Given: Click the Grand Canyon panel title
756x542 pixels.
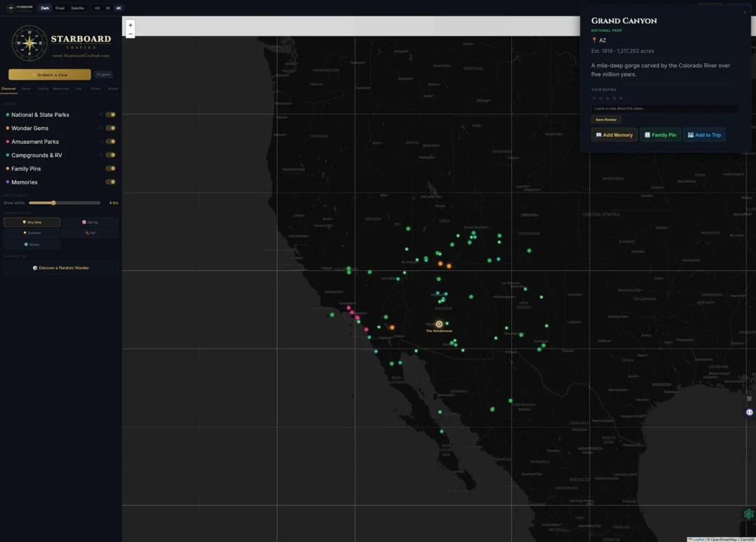Looking at the screenshot, I should coord(624,21).
